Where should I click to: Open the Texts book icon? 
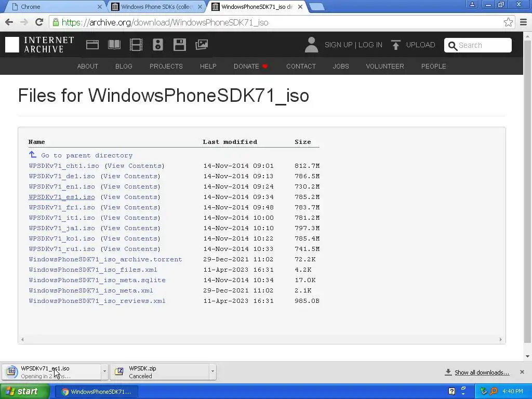pos(114,45)
